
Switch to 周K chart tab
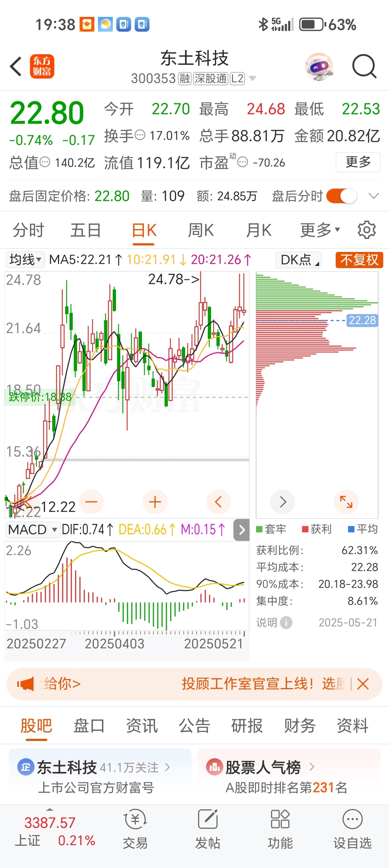(201, 230)
